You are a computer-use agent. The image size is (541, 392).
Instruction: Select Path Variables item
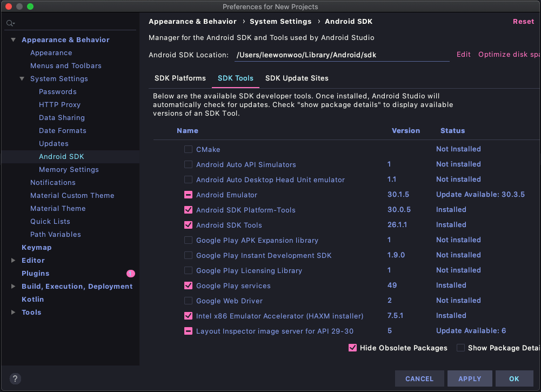[56, 234]
